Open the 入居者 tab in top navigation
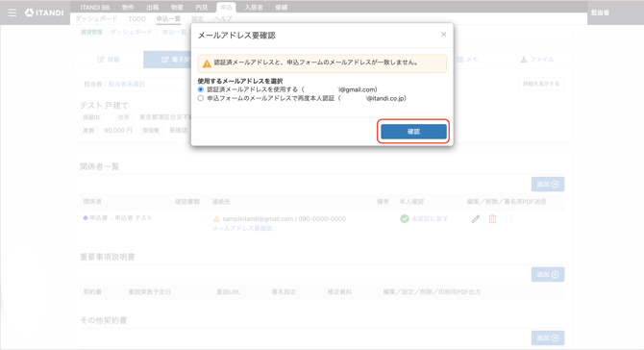 (x=254, y=8)
